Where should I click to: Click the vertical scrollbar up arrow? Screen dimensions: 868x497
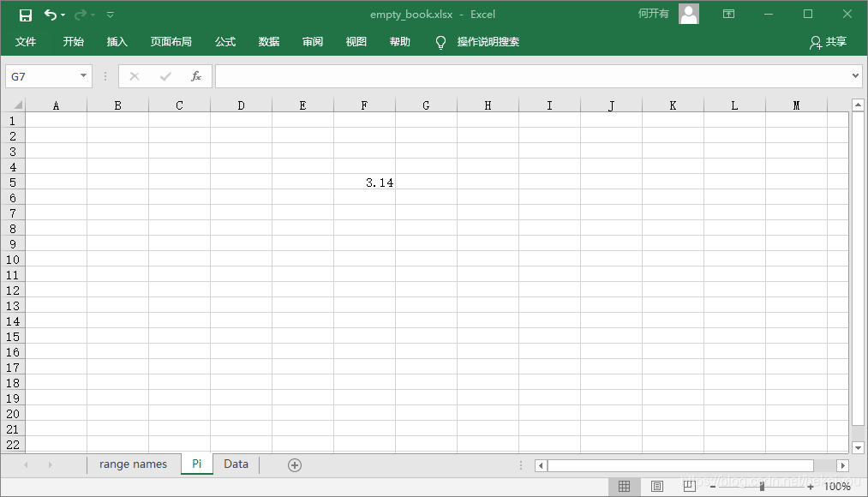(858, 105)
